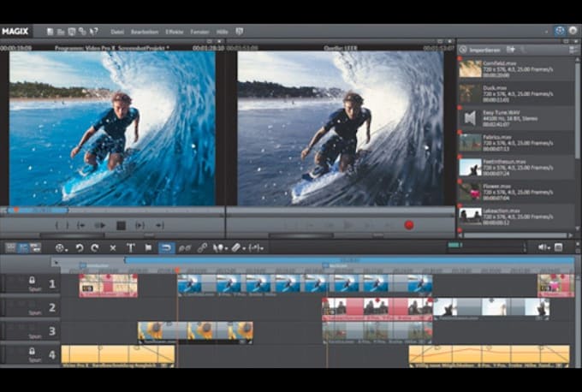Jump to range start in program monitor
582x392 pixels.
pos(81,225)
